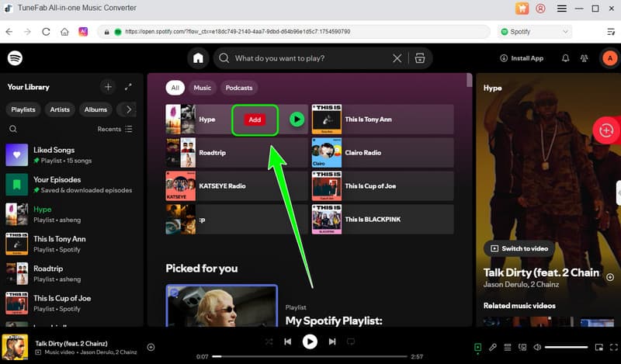Open the Browse icon next to search

click(x=420, y=58)
